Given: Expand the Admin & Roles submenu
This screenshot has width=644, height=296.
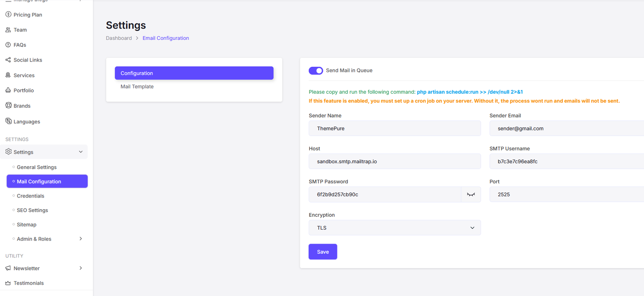Looking at the screenshot, I should [80, 239].
